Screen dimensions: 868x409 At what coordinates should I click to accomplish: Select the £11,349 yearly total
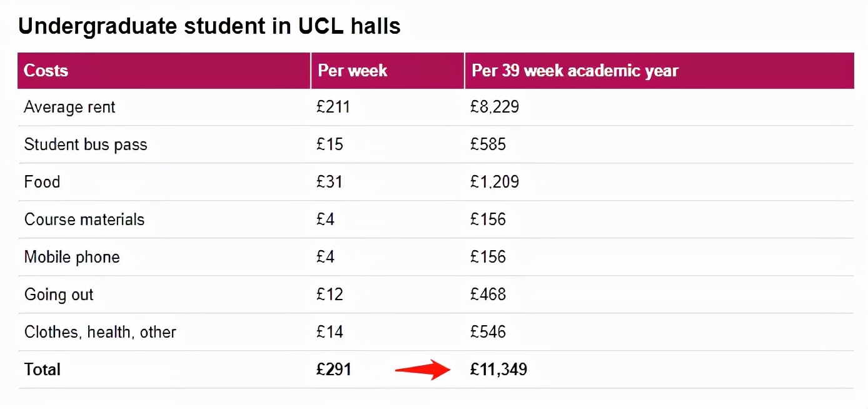(x=498, y=370)
